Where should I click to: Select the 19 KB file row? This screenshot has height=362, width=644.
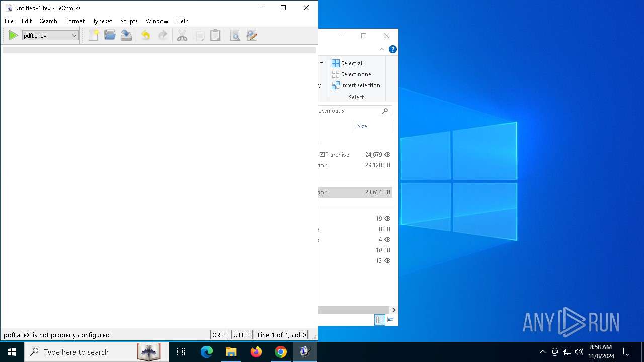click(355, 219)
